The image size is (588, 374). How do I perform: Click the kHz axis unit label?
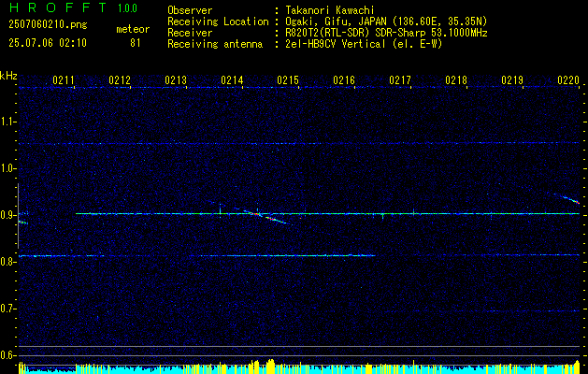coord(8,76)
